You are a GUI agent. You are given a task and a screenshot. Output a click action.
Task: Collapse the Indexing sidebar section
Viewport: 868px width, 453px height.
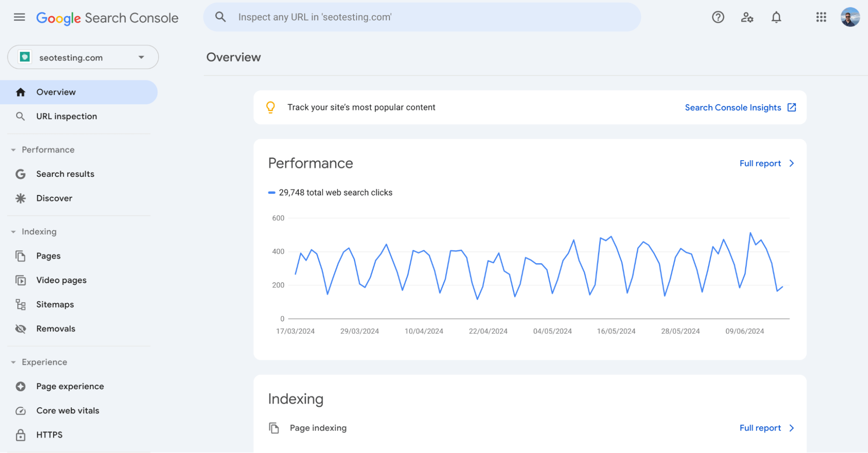tap(13, 232)
